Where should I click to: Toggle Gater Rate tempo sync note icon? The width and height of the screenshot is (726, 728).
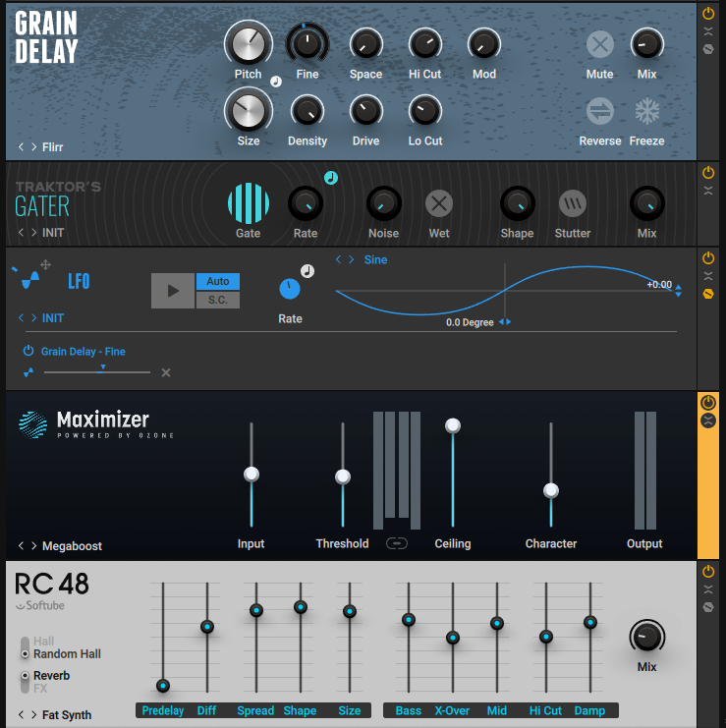point(331,178)
